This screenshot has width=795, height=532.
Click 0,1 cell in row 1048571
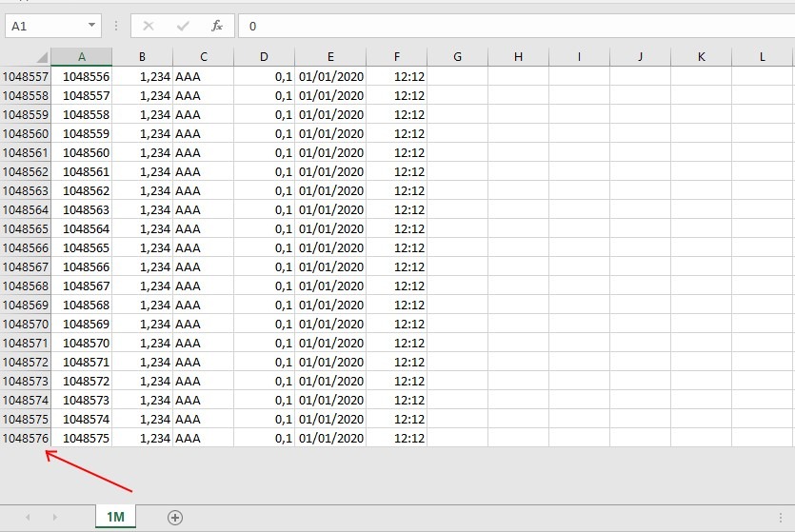(x=264, y=343)
